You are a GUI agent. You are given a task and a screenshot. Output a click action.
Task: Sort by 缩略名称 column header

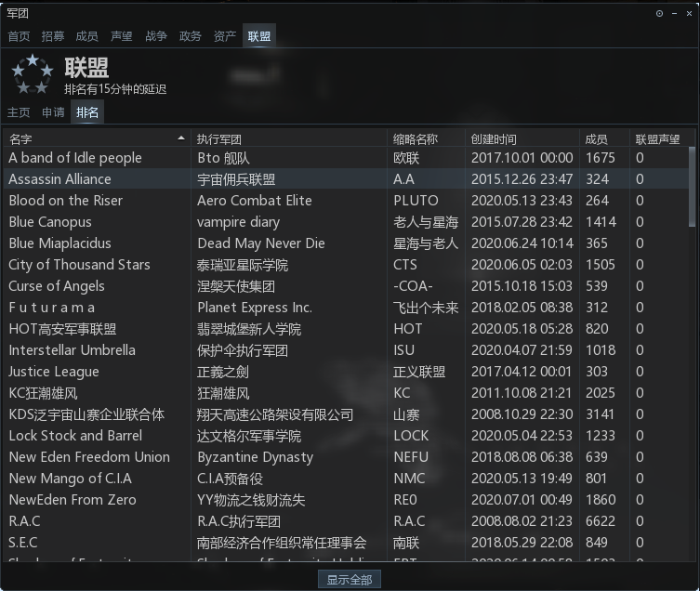(416, 139)
